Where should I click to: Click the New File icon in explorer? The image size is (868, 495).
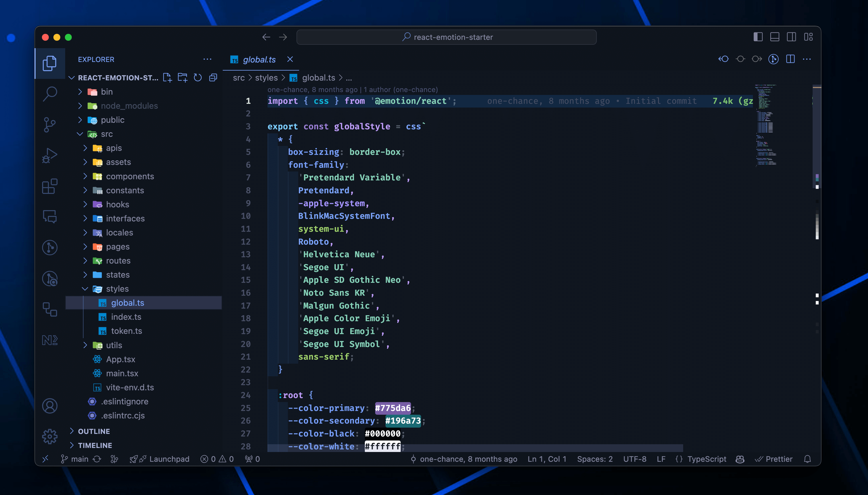167,77
